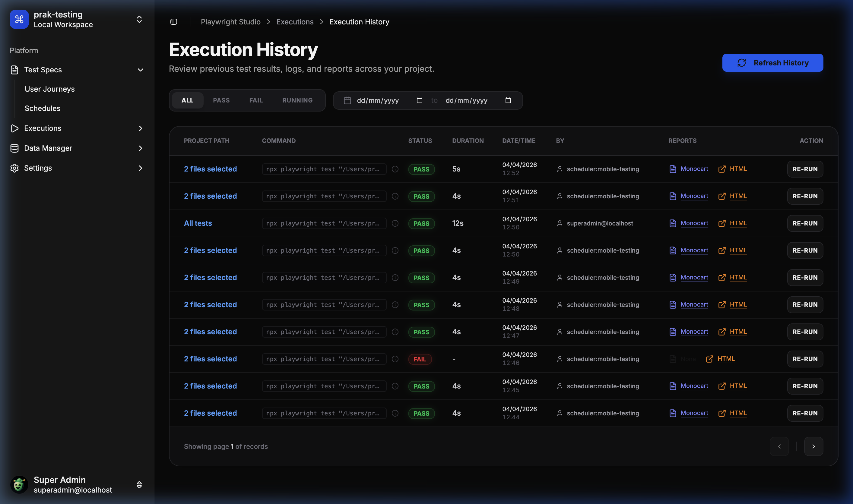Image resolution: width=853 pixels, height=504 pixels.
Task: Click HTML external-link icon for 12:47 run
Action: tap(722, 332)
